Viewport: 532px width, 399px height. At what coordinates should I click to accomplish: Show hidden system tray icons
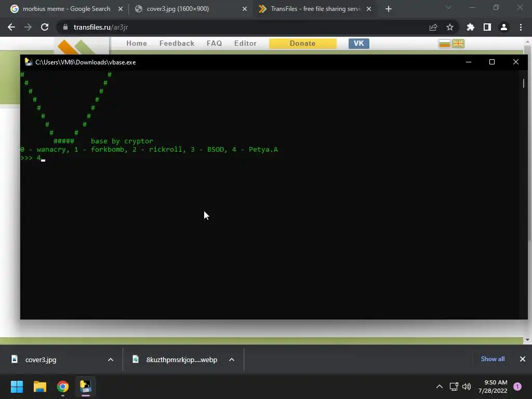[x=440, y=387]
